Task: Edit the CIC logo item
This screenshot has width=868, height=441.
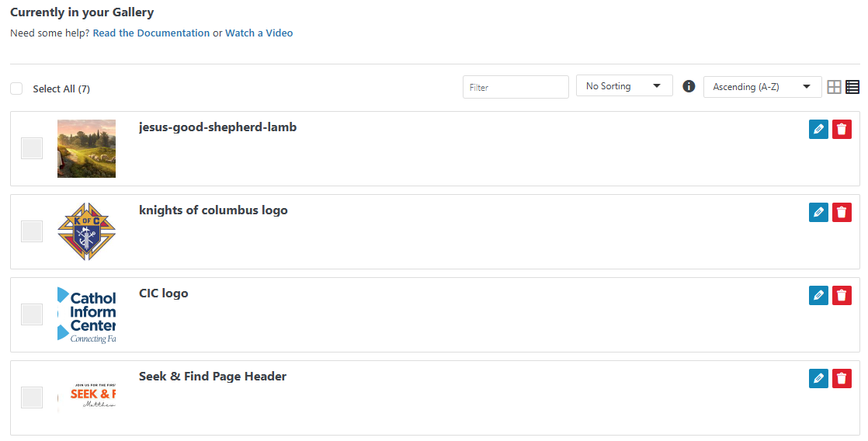Action: point(818,296)
